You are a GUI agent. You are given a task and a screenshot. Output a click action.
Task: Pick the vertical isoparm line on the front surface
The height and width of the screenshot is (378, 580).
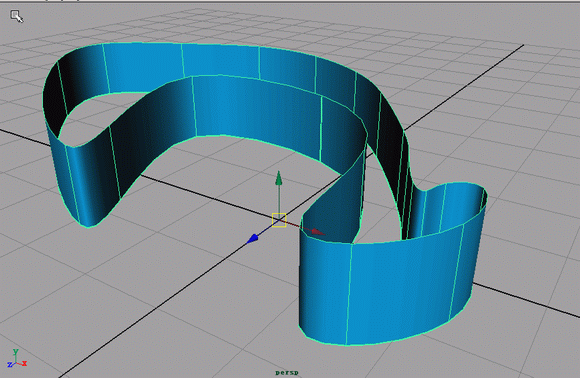(x=348, y=294)
